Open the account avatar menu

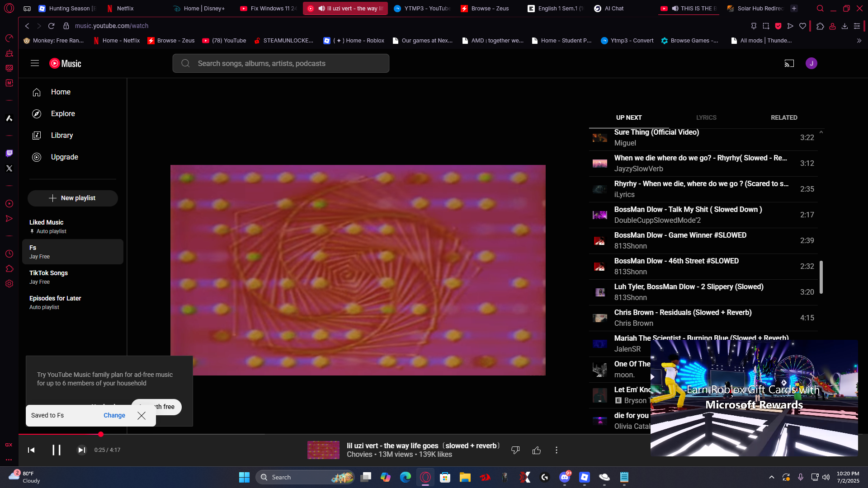[x=811, y=63]
